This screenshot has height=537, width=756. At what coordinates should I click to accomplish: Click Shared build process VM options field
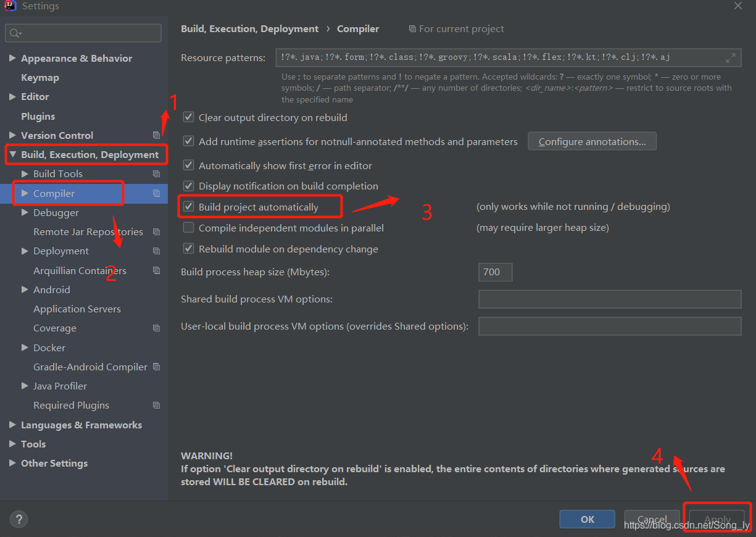click(610, 299)
